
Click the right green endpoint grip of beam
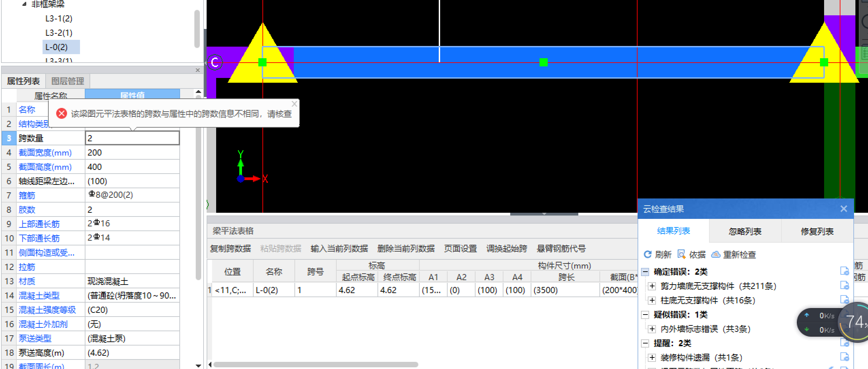(824, 62)
